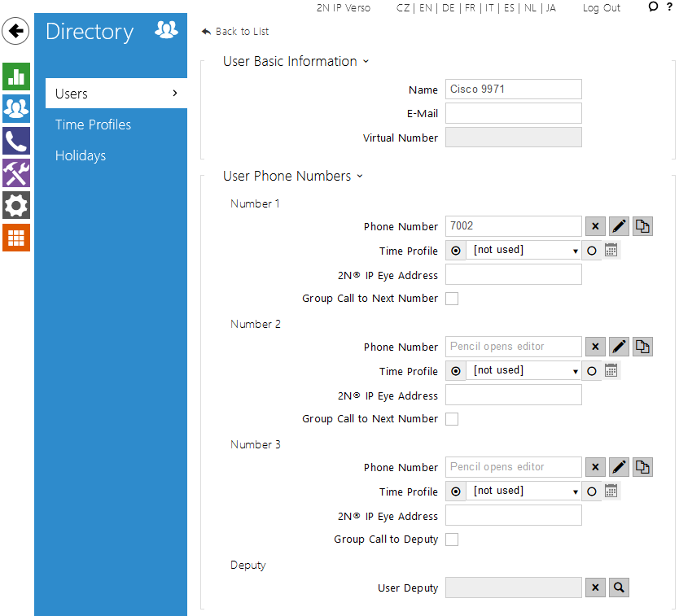Open the System gear icon
Screen dimensions: 679x616
tap(15, 206)
